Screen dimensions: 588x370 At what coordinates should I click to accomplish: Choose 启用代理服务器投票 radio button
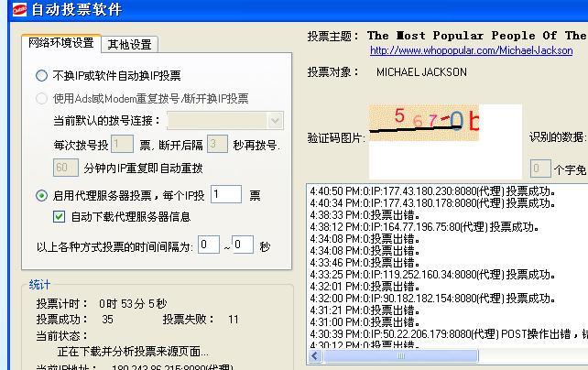point(41,195)
